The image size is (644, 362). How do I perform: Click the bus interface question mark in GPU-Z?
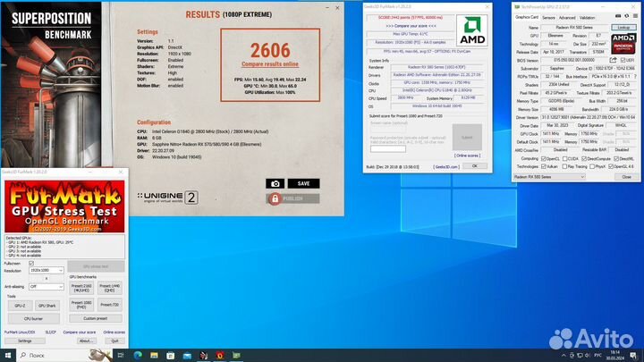635,76
